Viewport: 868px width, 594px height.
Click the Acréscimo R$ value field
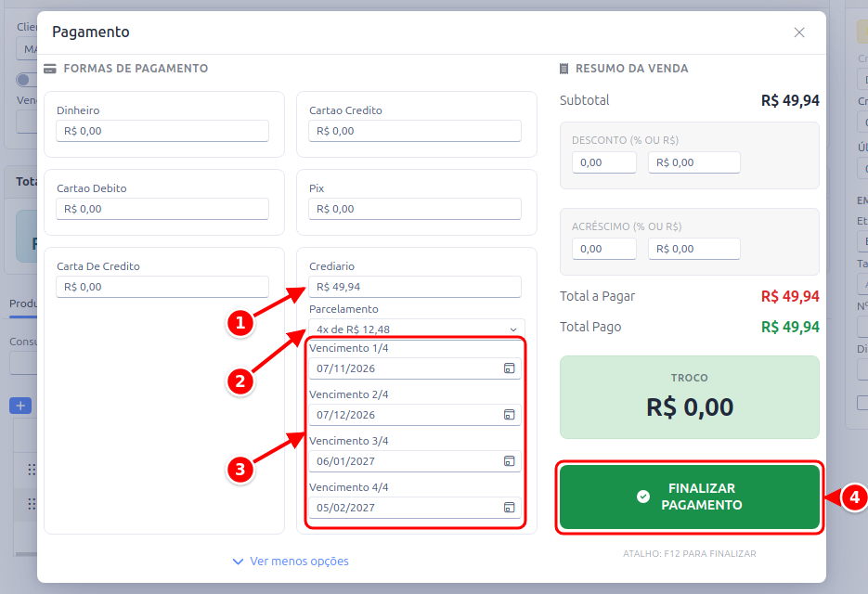pos(694,249)
